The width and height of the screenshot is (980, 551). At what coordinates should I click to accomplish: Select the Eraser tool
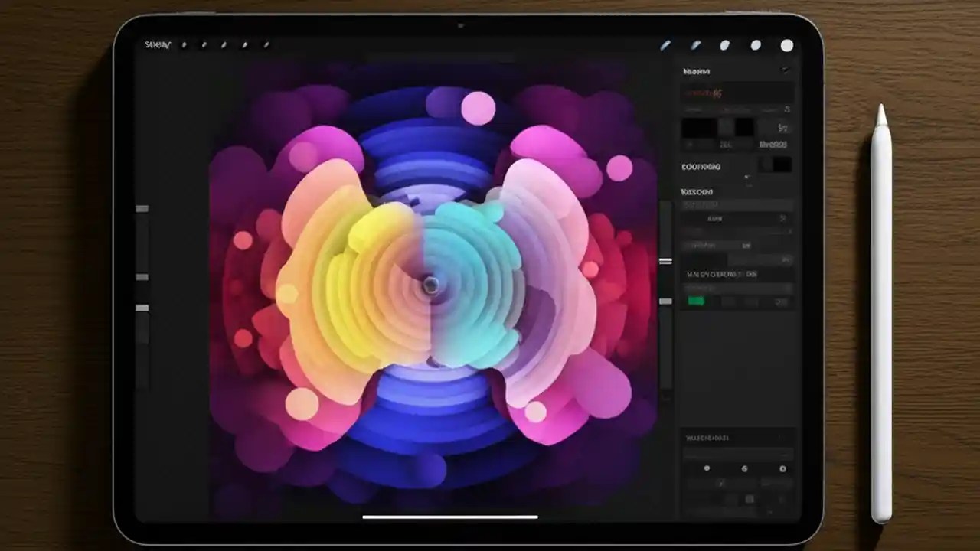point(725,45)
